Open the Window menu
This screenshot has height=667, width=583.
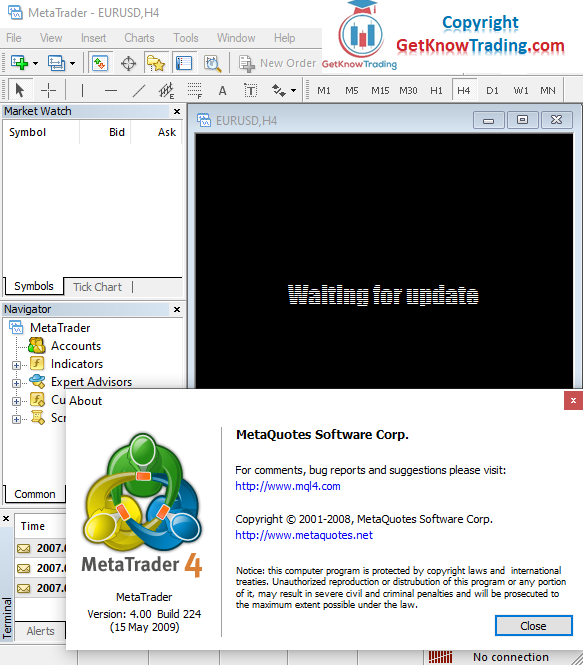pos(236,38)
